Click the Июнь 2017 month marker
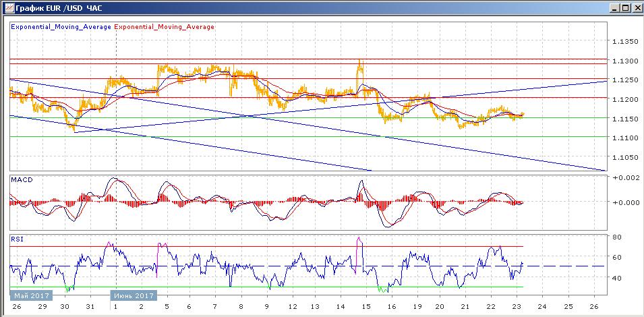Screen dimensions: 644x317 coord(133,295)
